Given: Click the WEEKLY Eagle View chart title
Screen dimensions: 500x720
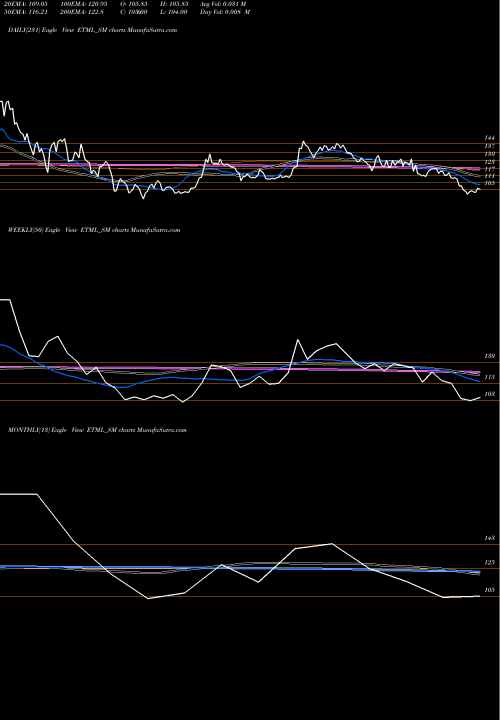Looking at the screenshot, I should tap(94, 230).
